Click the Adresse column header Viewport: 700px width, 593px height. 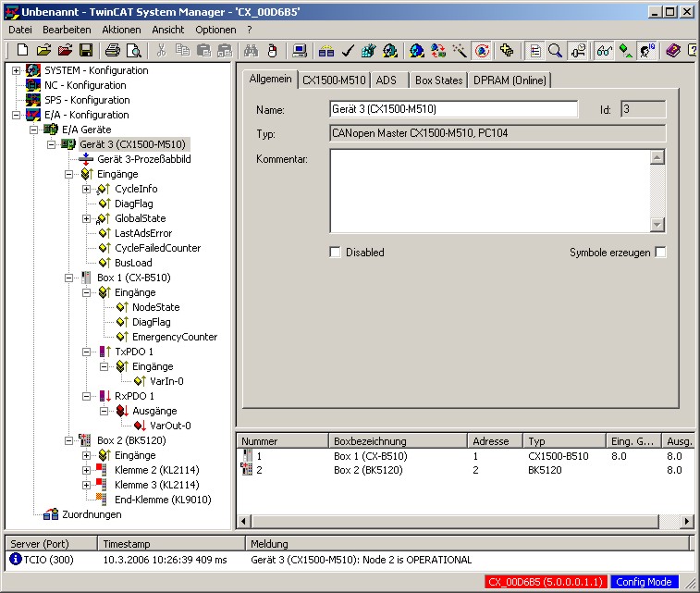click(495, 441)
